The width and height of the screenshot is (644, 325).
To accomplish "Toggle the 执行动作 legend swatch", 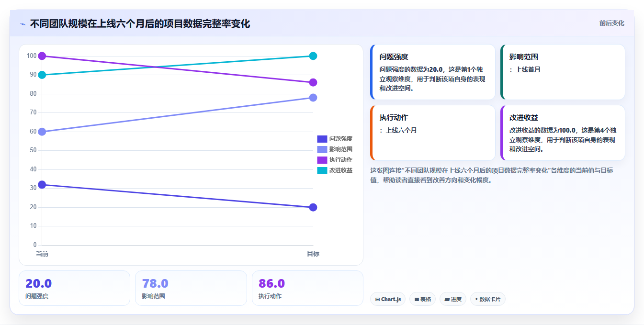I will [322, 160].
